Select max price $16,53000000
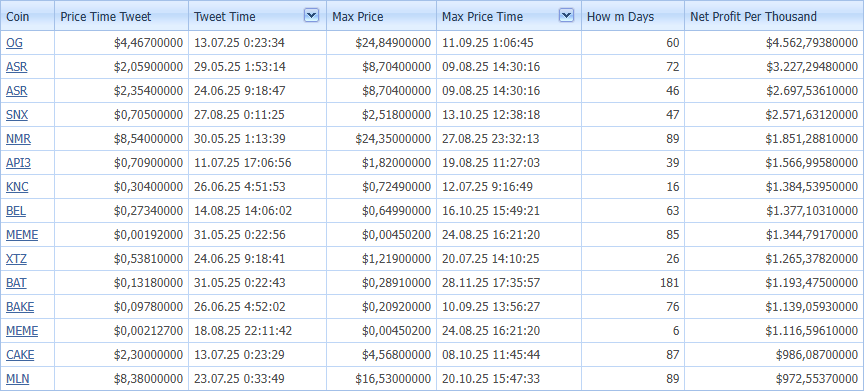This screenshot has height=391, width=864. pos(381,379)
